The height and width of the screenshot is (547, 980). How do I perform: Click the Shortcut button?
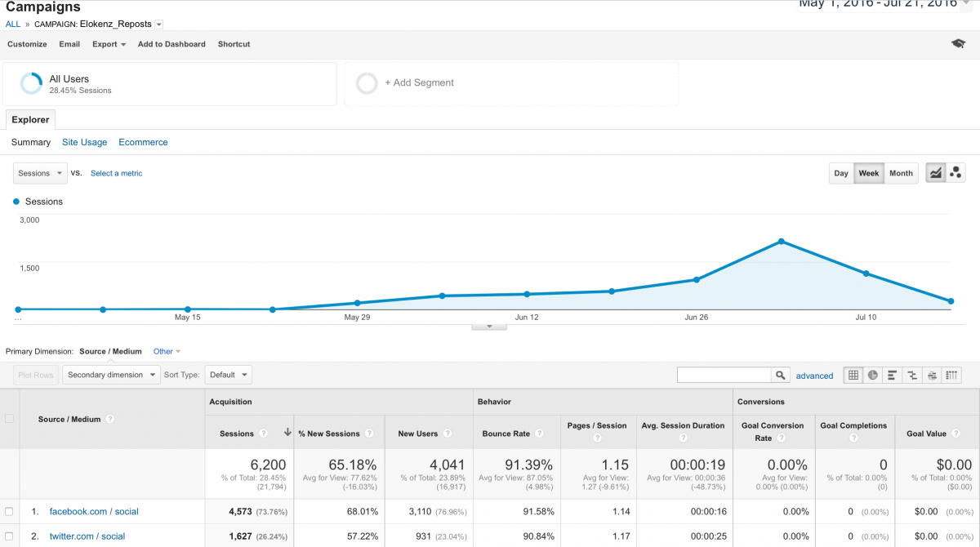pos(234,44)
